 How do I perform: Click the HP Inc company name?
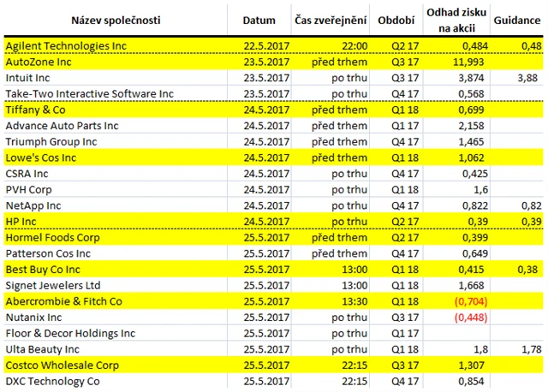[x=21, y=222]
